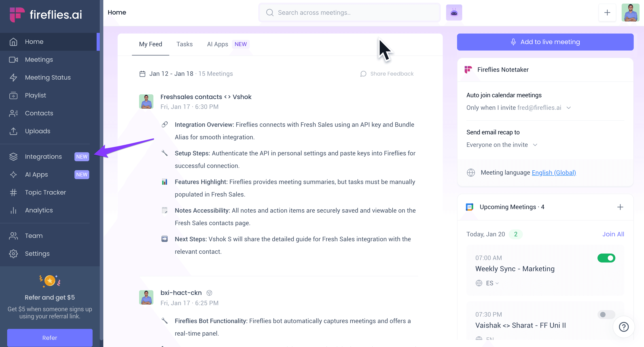Open English (Global) language link
The width and height of the screenshot is (644, 347).
554,173
